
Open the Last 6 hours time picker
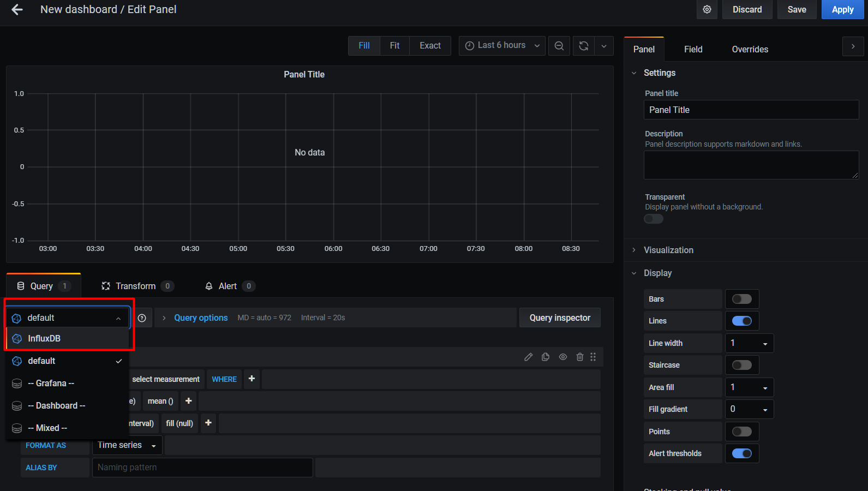502,46
